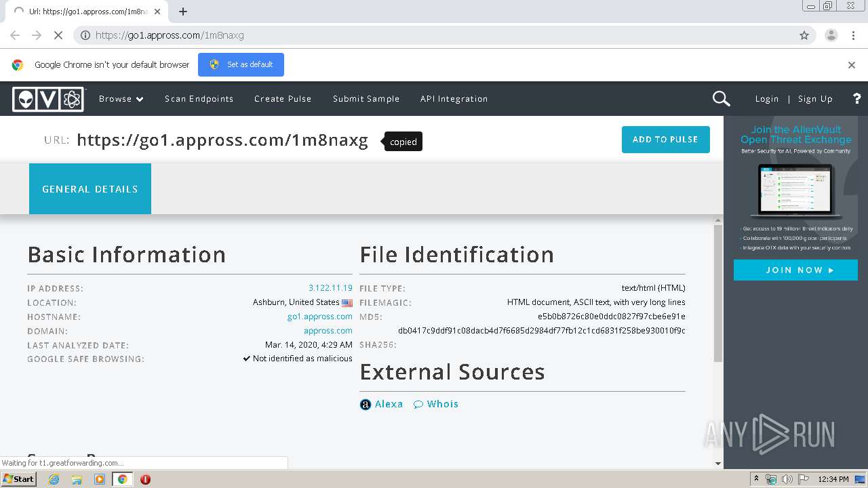Click the Ashburn, United States location
Image resolution: width=868 pixels, height=488 pixels.
[296, 302]
